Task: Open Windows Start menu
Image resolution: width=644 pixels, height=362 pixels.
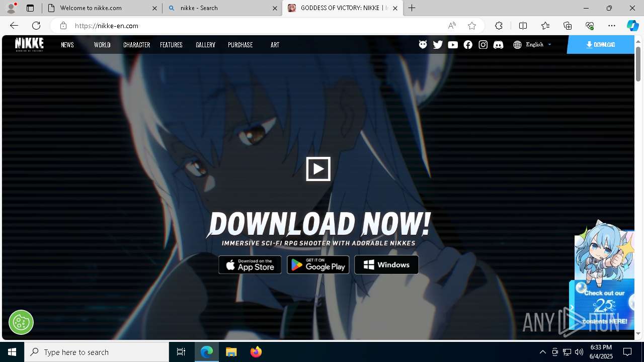Action: (x=12, y=352)
